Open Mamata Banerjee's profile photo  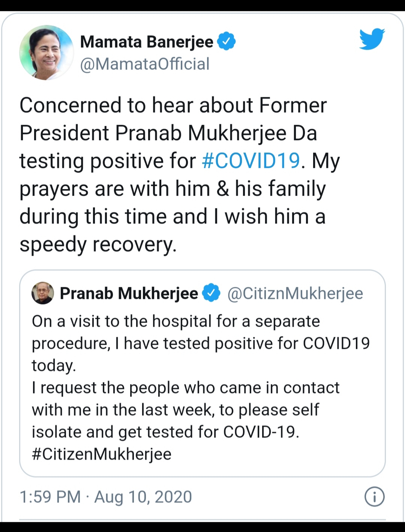pyautogui.click(x=46, y=53)
